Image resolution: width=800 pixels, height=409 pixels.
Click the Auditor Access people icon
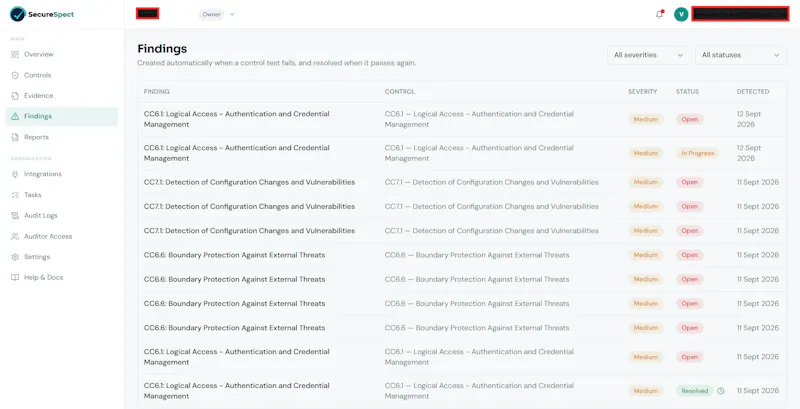(15, 237)
